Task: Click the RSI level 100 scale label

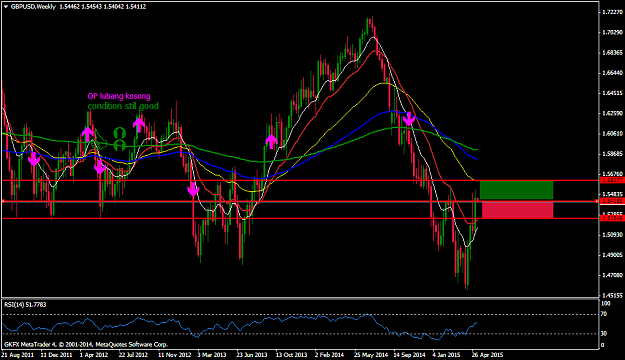Action: pos(605,304)
